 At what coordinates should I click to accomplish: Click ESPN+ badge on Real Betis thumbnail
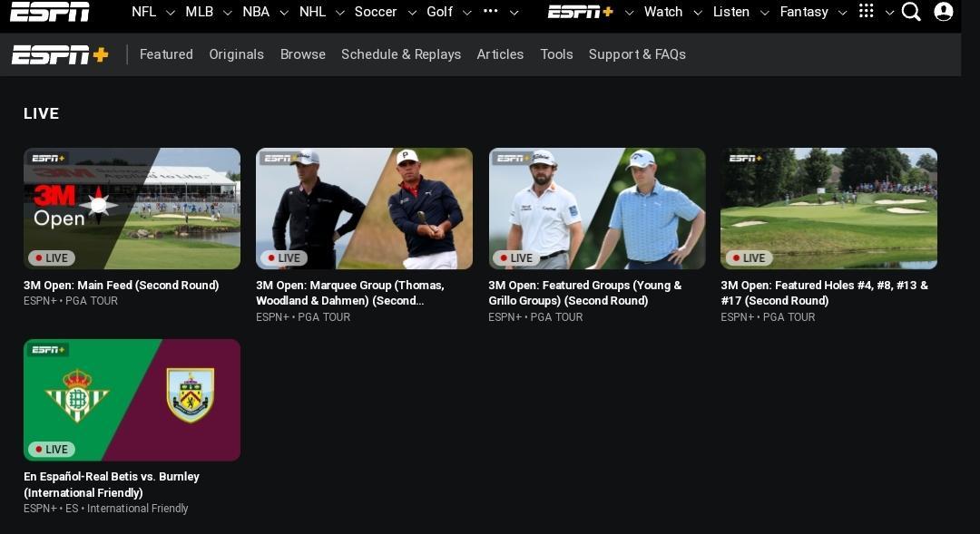coord(48,350)
